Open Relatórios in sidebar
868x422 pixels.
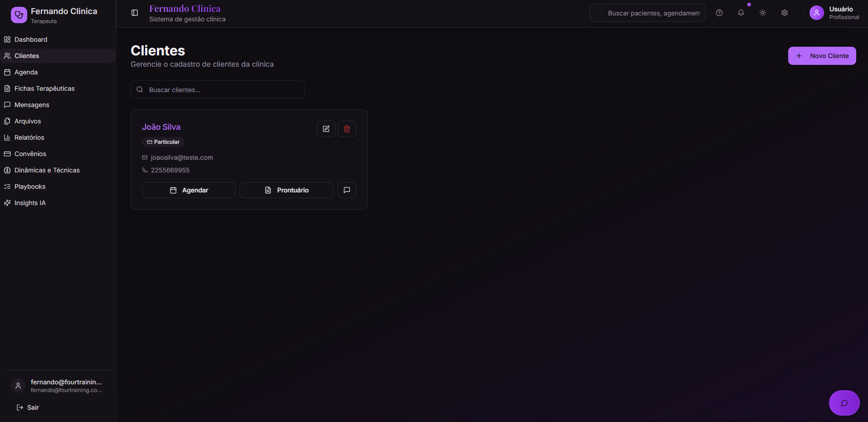[x=58, y=137]
